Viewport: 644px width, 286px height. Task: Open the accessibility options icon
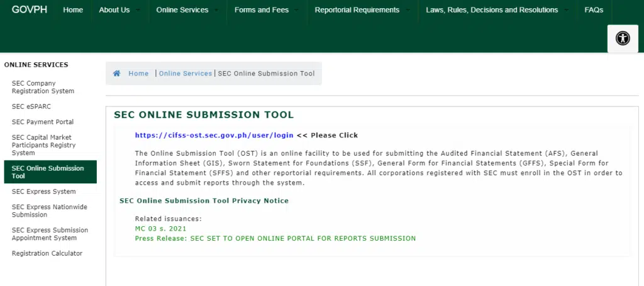[x=623, y=38]
